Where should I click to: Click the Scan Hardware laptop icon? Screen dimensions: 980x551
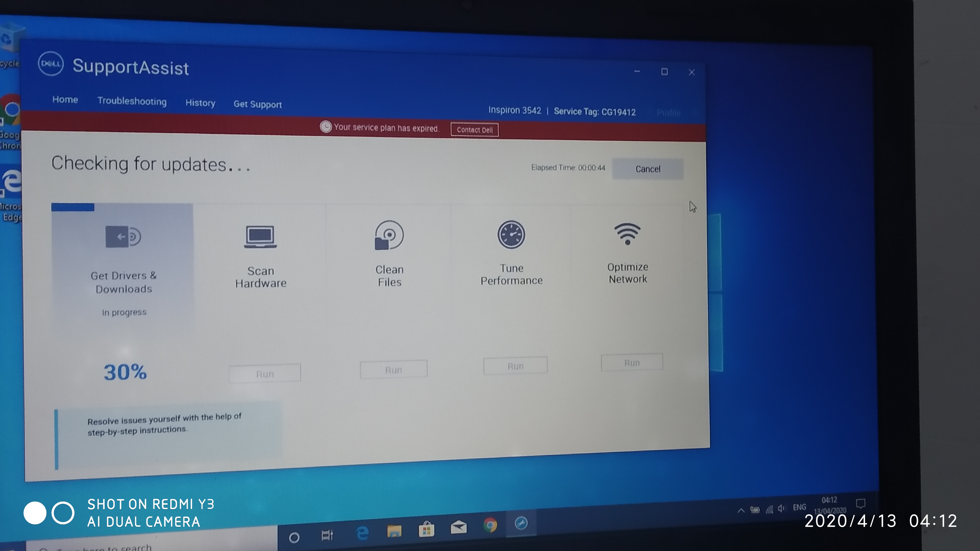(260, 237)
